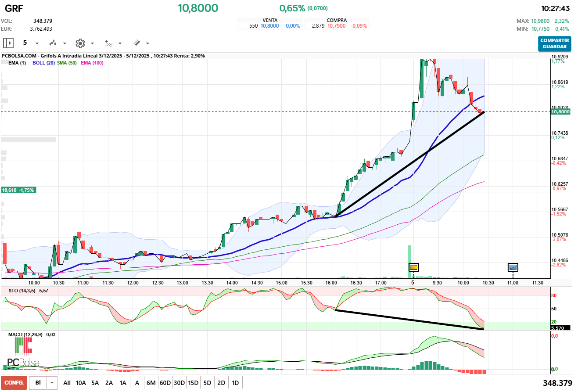Open the CONFG. button

click(14, 383)
